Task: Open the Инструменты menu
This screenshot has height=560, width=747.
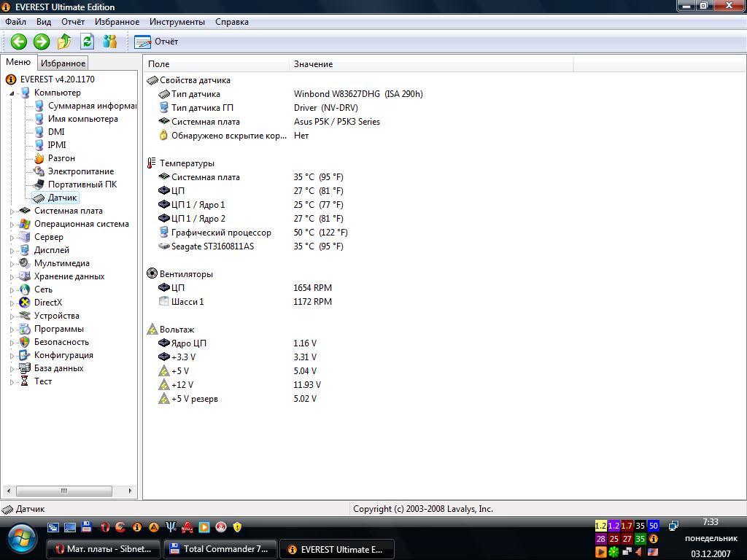Action: [x=177, y=22]
